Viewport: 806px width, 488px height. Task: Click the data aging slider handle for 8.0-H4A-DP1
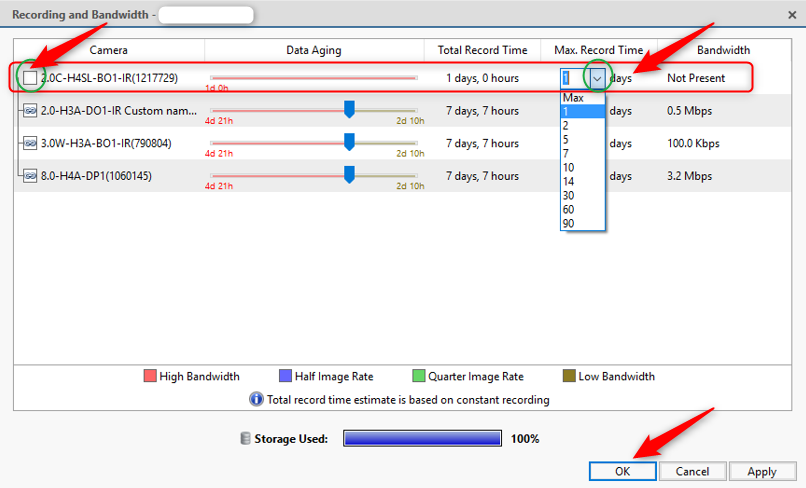click(x=349, y=175)
